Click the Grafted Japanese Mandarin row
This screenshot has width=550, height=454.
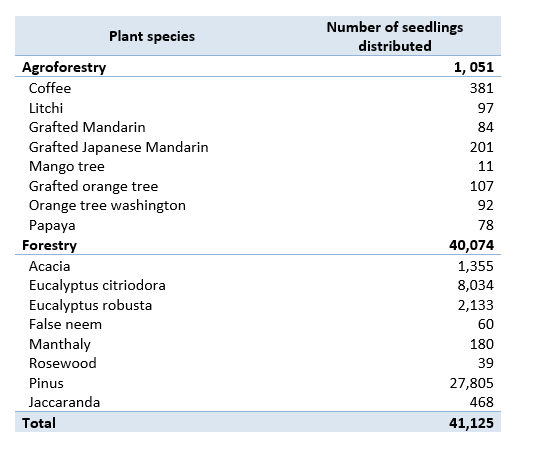coord(258,147)
